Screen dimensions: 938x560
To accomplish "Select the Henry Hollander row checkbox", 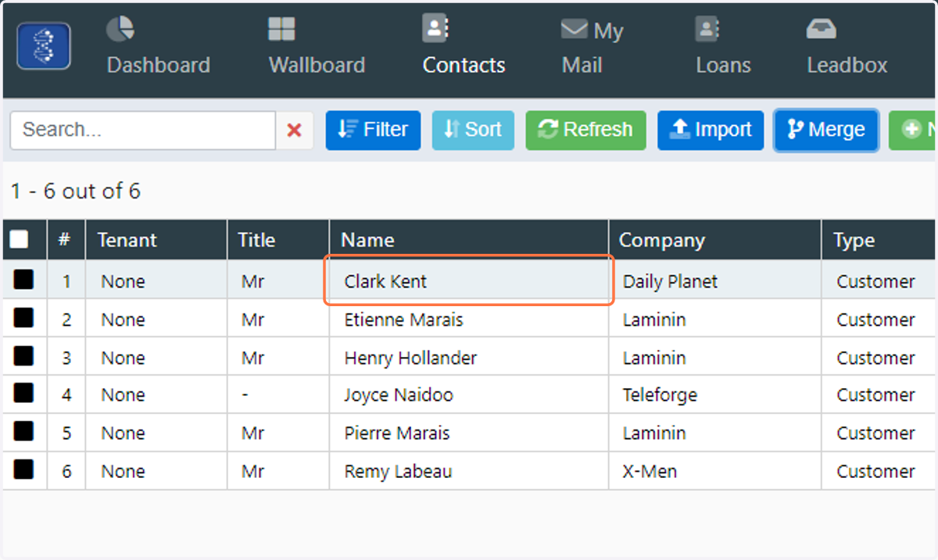I will coord(23,356).
